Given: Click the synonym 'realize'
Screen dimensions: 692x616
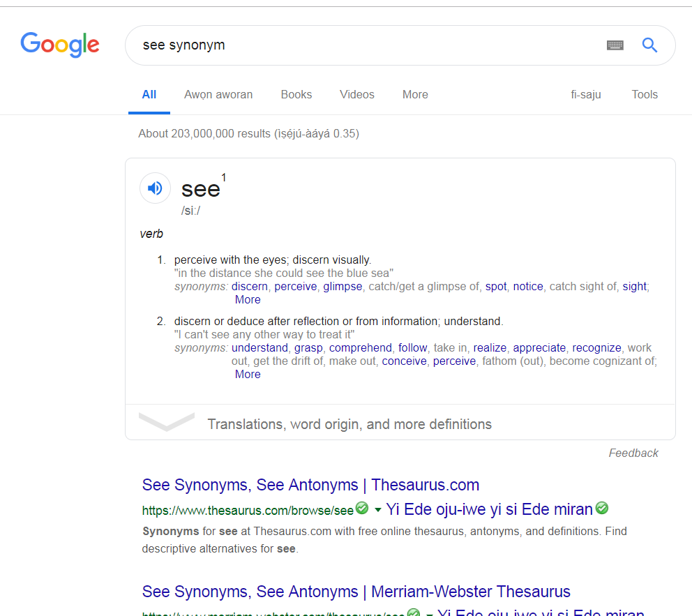Looking at the screenshot, I should point(490,347).
